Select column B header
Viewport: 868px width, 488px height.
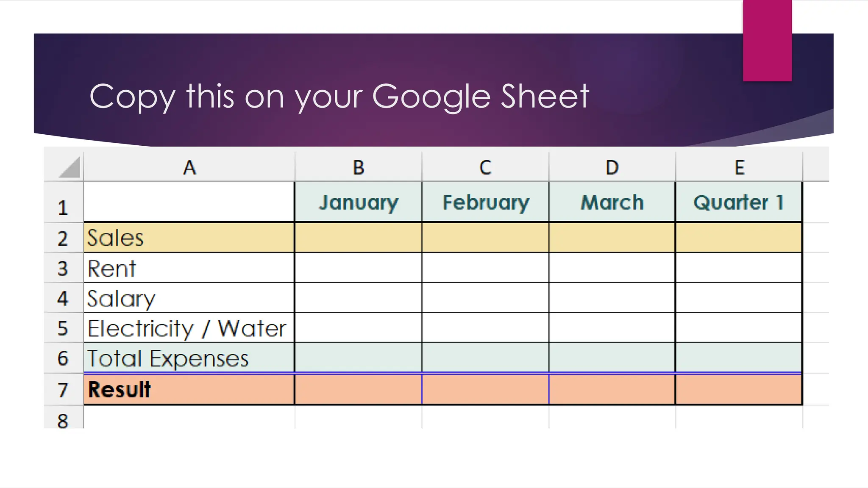(359, 167)
